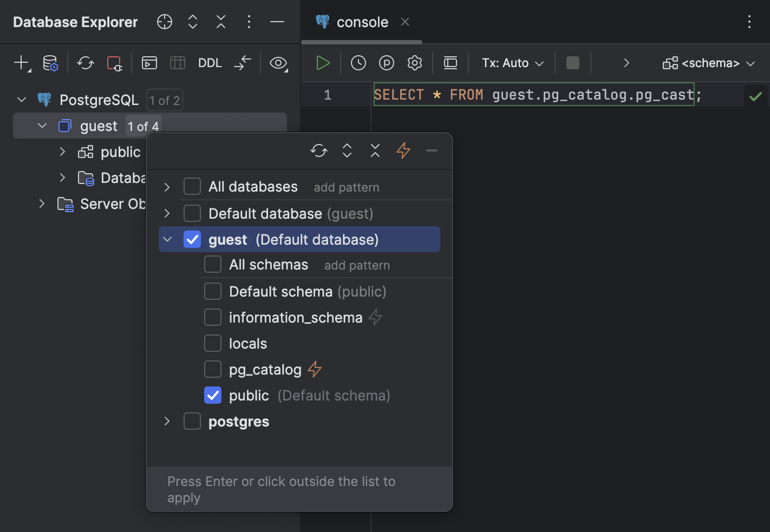The image size is (770, 532).
Task: Switch to the console tab
Action: pyautogui.click(x=362, y=22)
